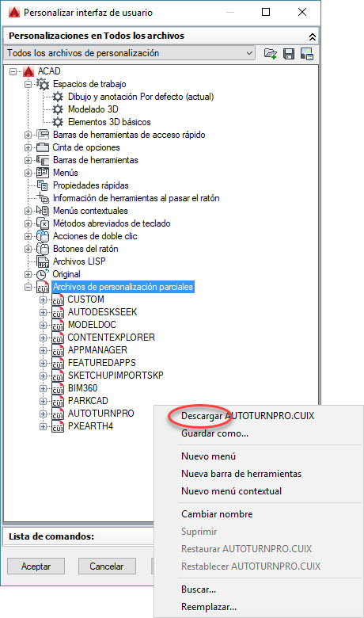Click the Aceptar button

36,566
